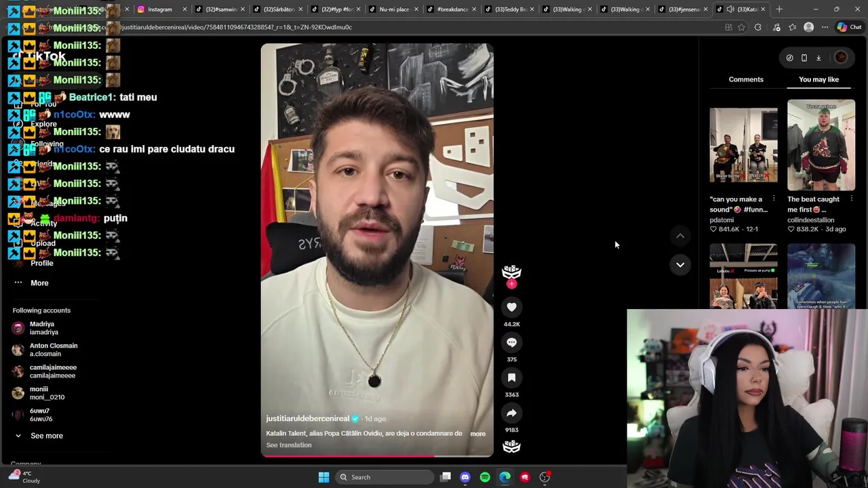
Task: Bookmark the video via the favorites icon
Action: coord(511,378)
